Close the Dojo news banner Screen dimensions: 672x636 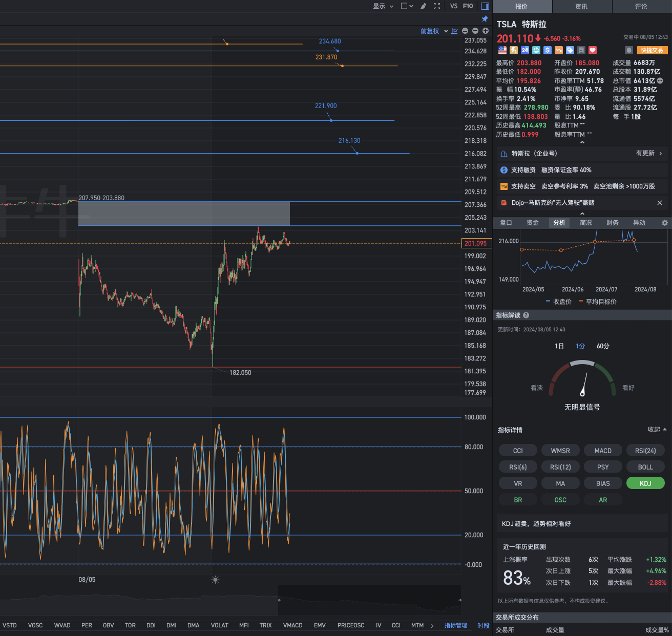click(x=660, y=203)
